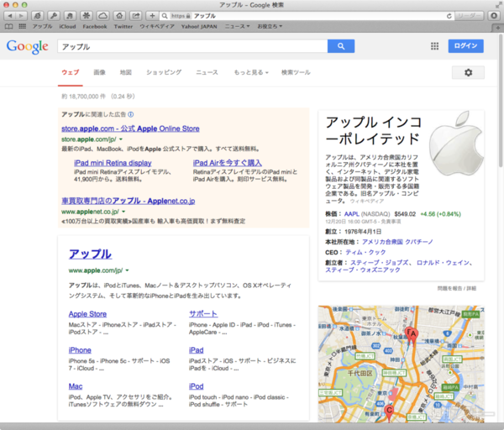The image size is (504, 430).
Task: Open アップル bookmark in bookmarks bar
Action: [43, 26]
